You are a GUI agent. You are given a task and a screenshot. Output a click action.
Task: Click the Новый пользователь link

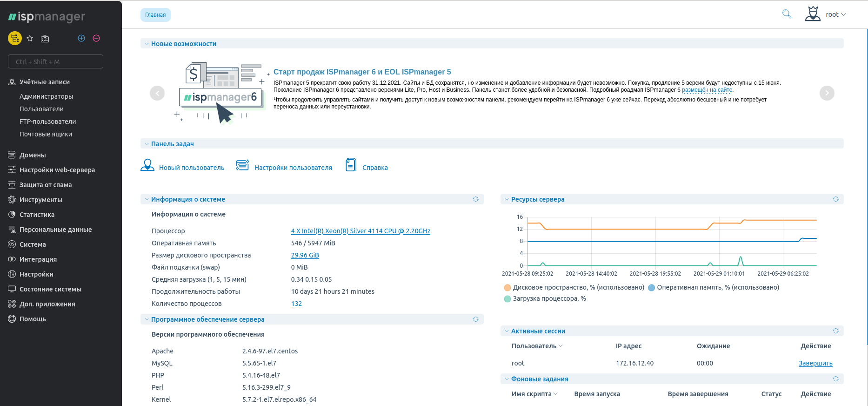[192, 168]
